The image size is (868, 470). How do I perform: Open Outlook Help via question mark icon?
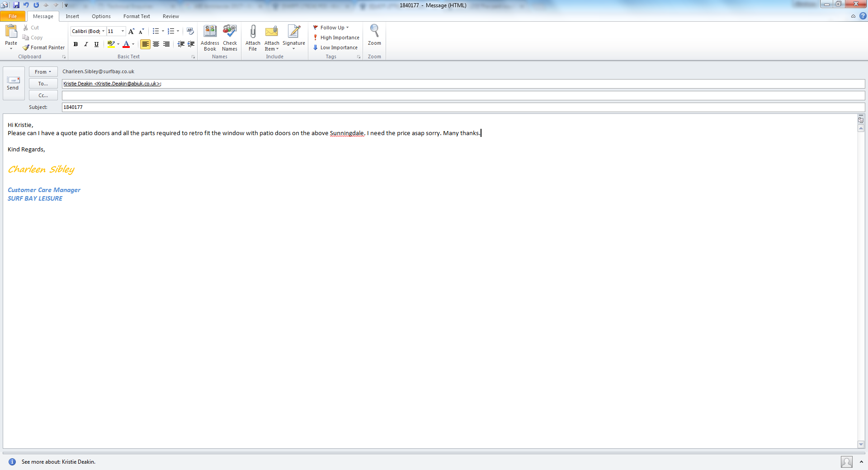pyautogui.click(x=863, y=16)
